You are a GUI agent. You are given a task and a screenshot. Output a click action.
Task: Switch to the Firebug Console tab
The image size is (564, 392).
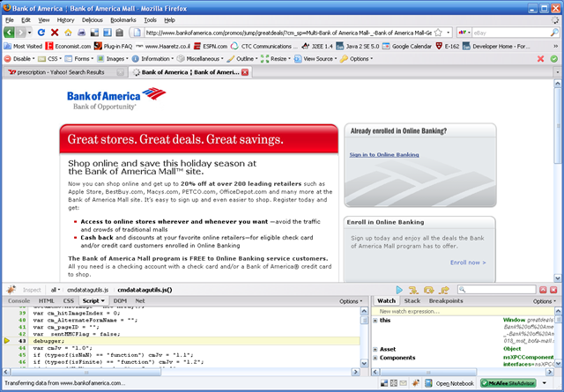click(x=19, y=300)
